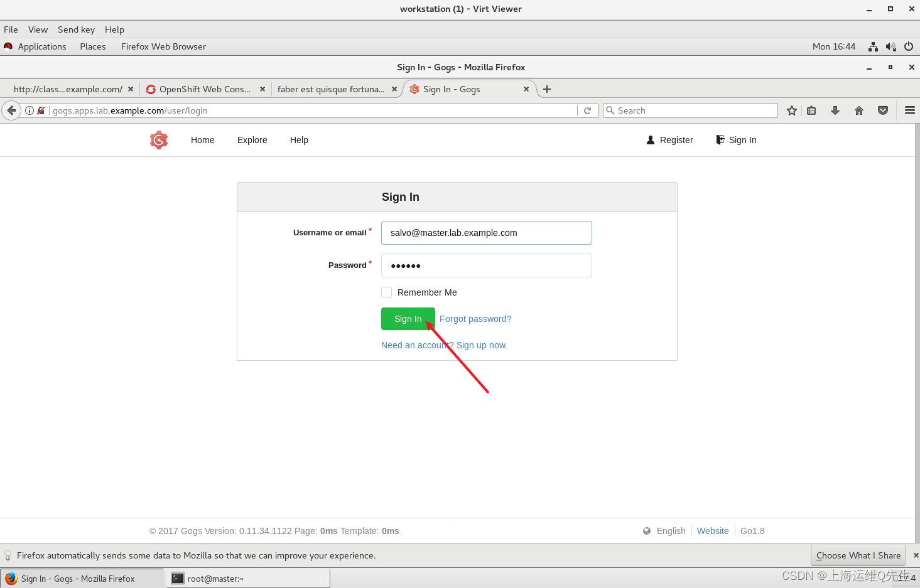Close the OpenShift Web Console tab
920x588 pixels.
tap(262, 89)
